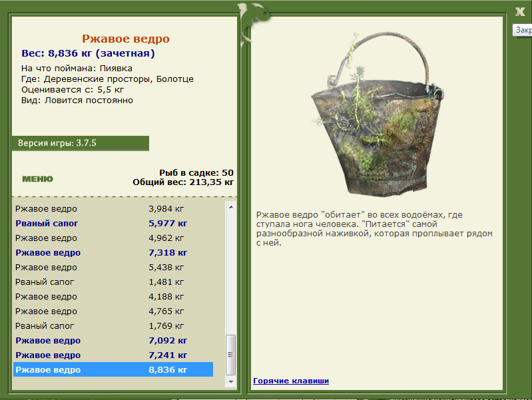Click the Рыб в садке: 50 text
The image size is (532, 400).
pyautogui.click(x=196, y=172)
